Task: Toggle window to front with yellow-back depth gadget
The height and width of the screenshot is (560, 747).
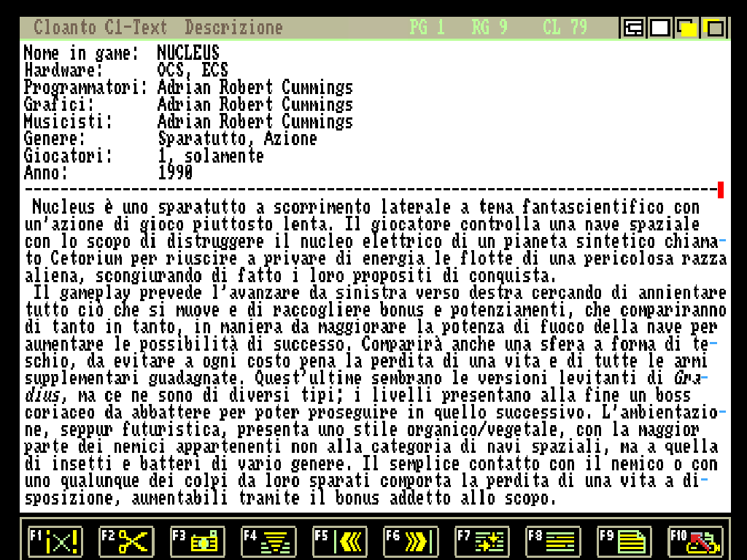Action: [x=714, y=28]
